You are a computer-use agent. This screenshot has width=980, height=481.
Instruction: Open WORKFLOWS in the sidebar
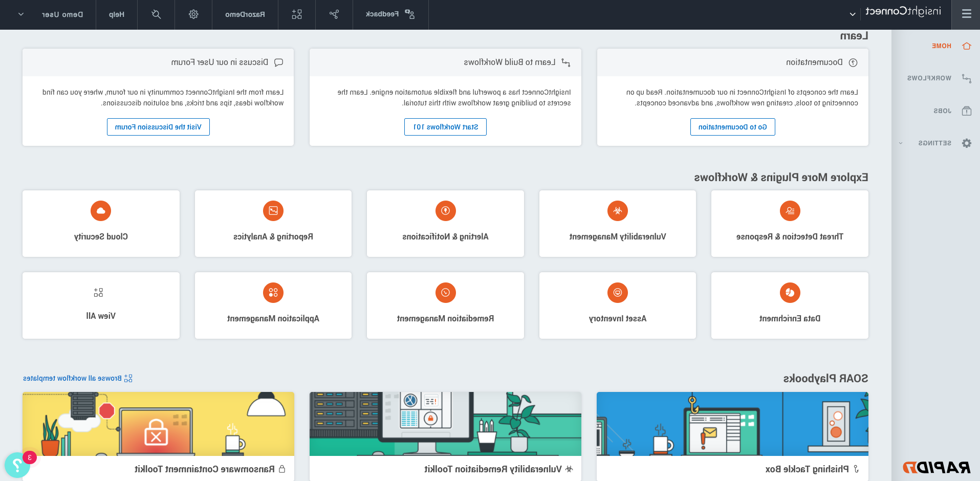[929, 78]
